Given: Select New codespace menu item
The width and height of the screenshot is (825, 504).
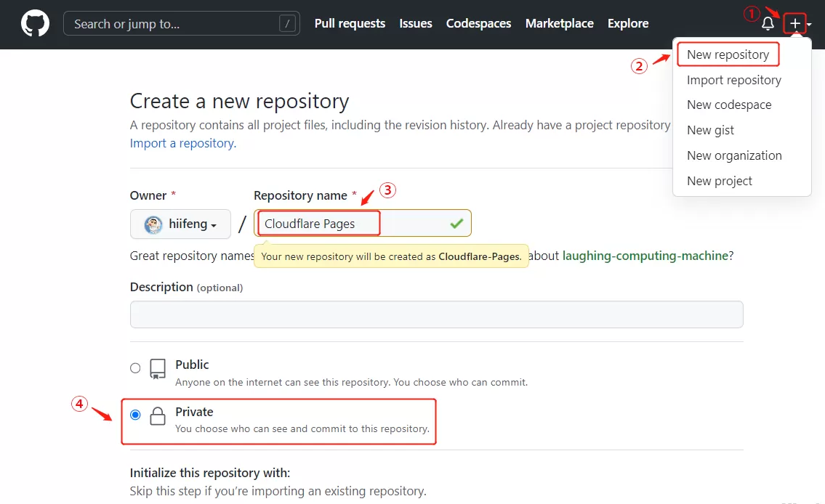Looking at the screenshot, I should tap(729, 105).
